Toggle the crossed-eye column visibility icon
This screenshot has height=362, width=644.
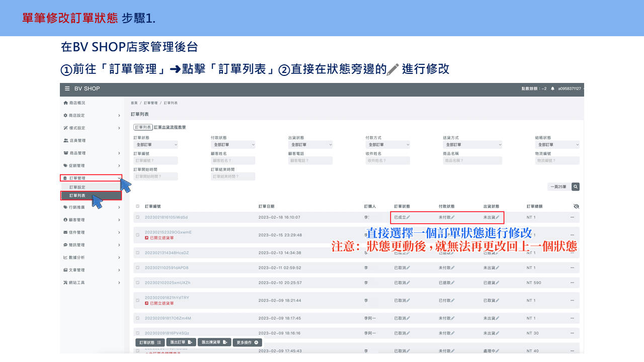click(x=576, y=206)
